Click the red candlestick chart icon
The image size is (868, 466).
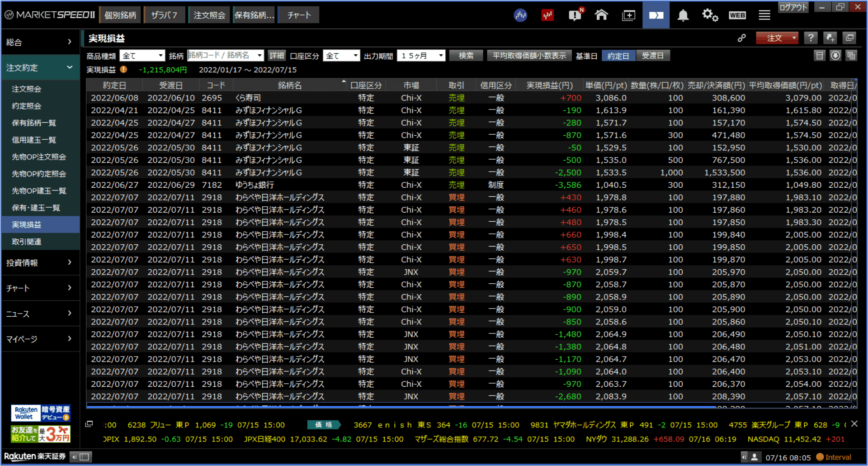547,15
